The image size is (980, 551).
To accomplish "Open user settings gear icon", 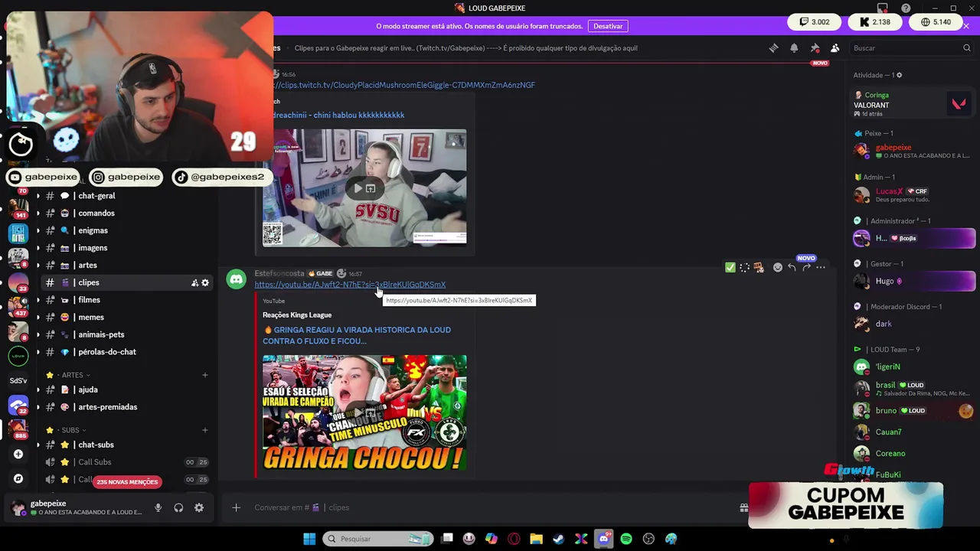I will [199, 507].
